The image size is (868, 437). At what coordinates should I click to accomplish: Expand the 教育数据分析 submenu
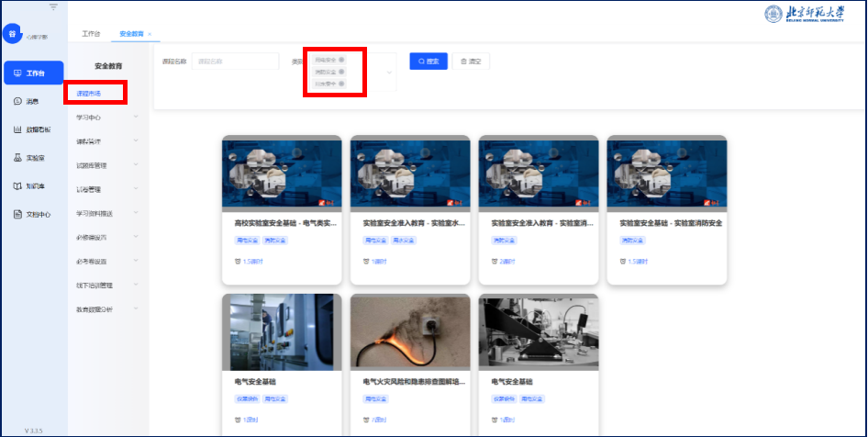136,308
